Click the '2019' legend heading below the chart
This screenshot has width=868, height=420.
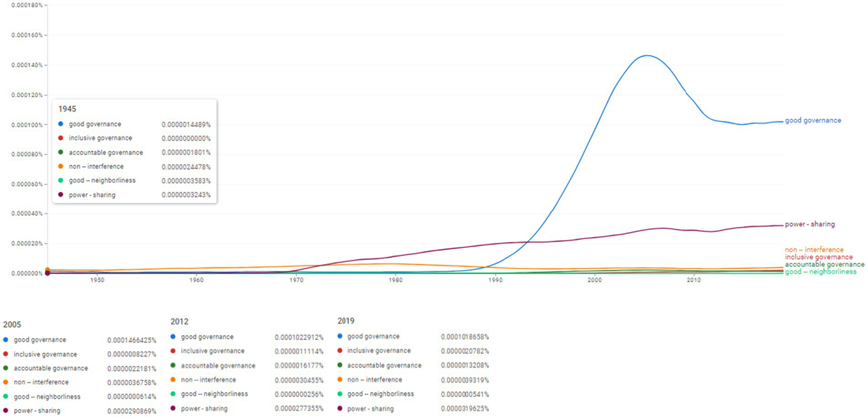(346, 321)
